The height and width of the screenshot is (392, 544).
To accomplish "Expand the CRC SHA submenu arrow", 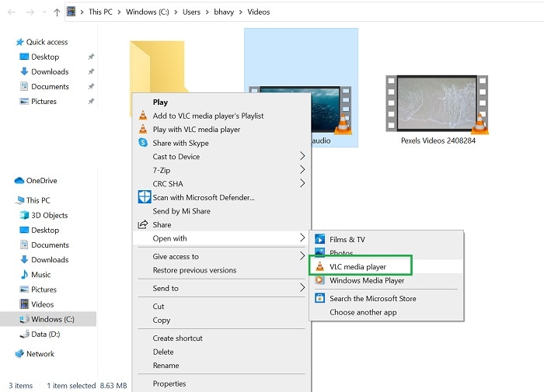I will [x=302, y=183].
